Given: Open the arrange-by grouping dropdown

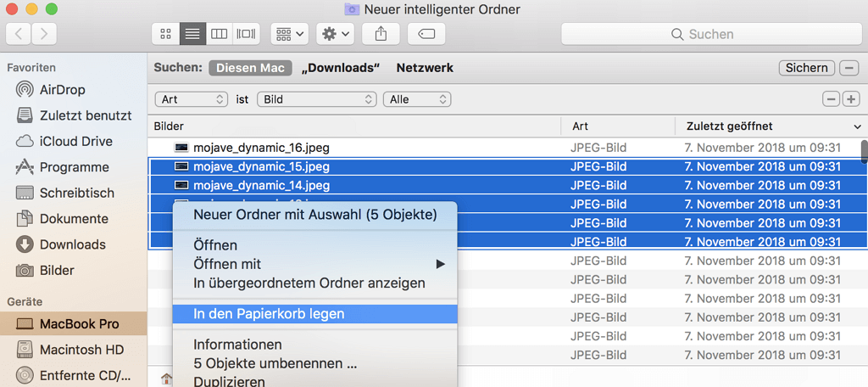Looking at the screenshot, I should pos(290,34).
